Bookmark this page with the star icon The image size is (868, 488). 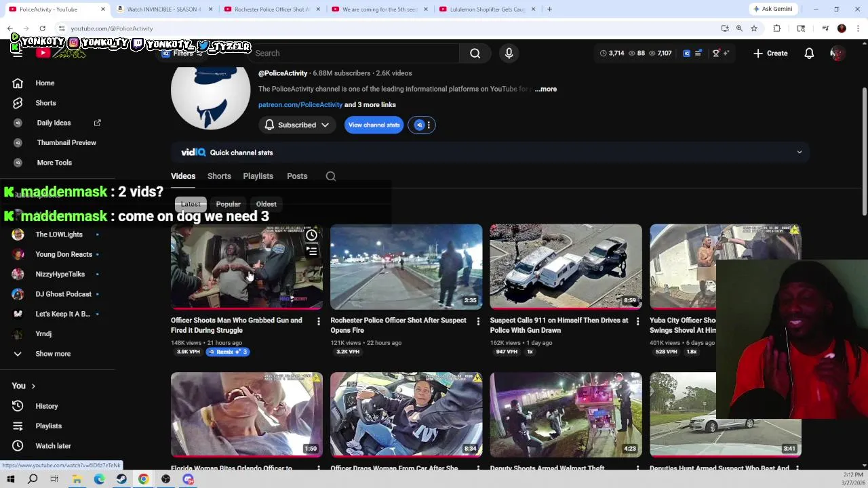coord(753,28)
